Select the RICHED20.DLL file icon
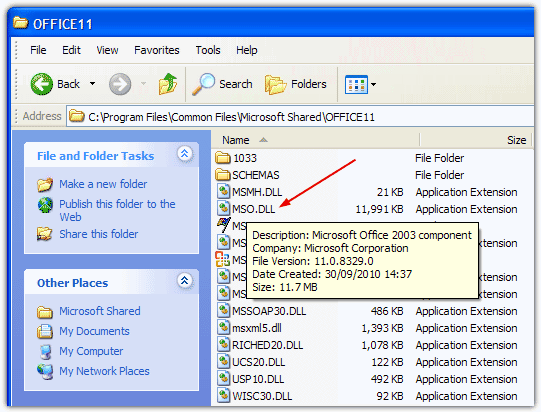This screenshot has width=541, height=412. click(224, 344)
